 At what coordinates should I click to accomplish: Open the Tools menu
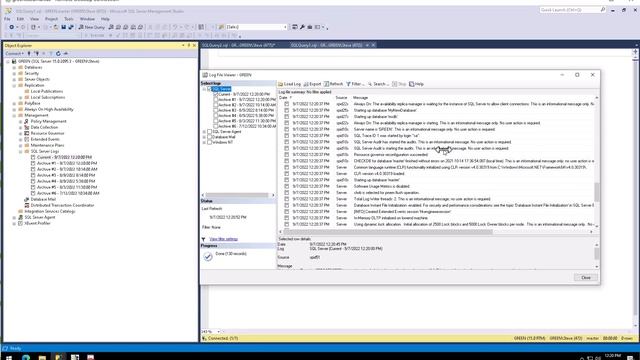point(69,19)
